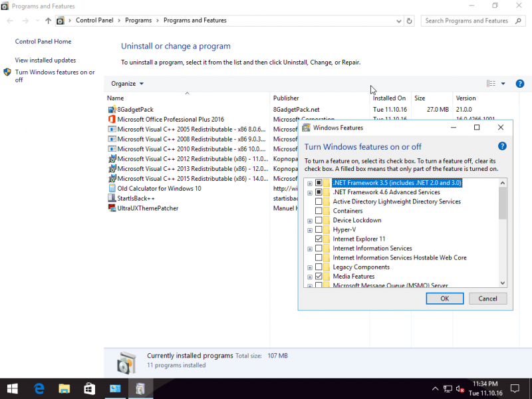Image resolution: width=532 pixels, height=399 pixels.
Task: Cancel the Windows Features dialog
Action: (487, 299)
